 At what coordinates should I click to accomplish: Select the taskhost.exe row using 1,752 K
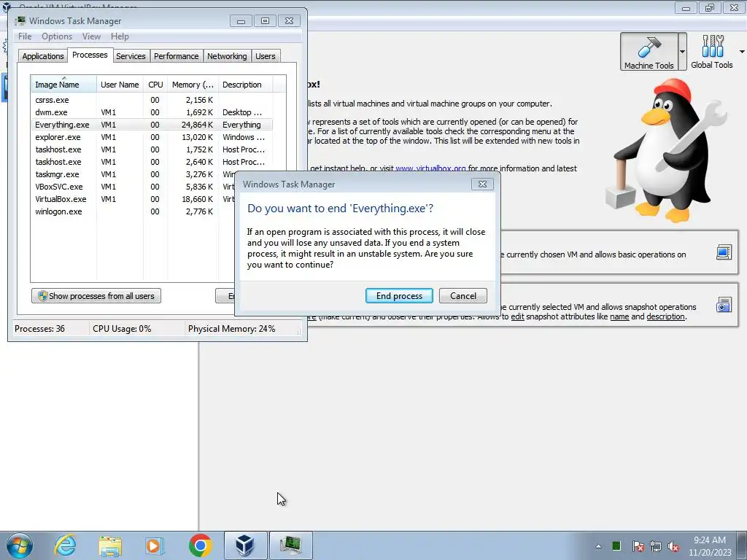tap(152, 149)
